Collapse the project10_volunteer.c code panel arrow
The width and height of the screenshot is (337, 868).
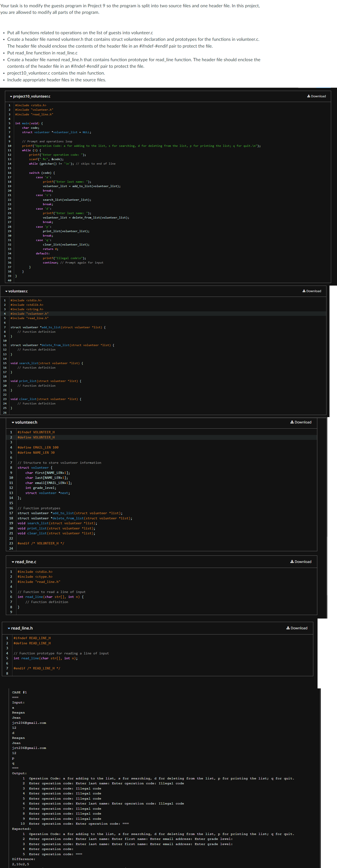(11, 97)
